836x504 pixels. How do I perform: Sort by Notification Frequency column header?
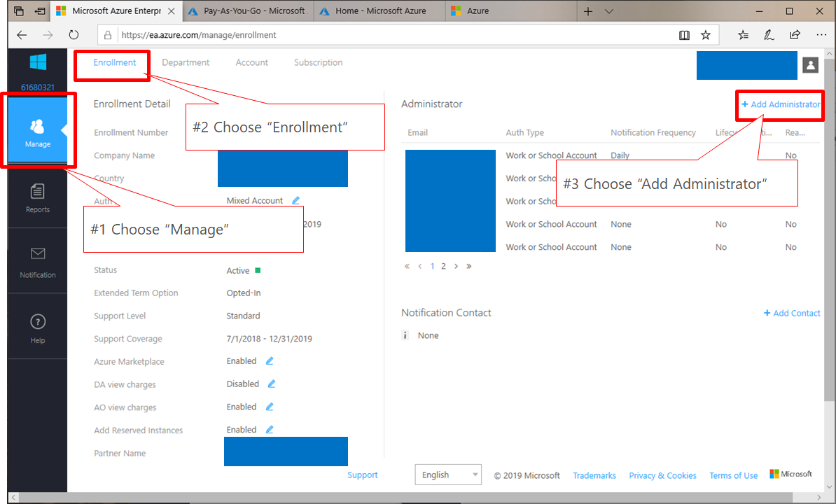click(653, 133)
